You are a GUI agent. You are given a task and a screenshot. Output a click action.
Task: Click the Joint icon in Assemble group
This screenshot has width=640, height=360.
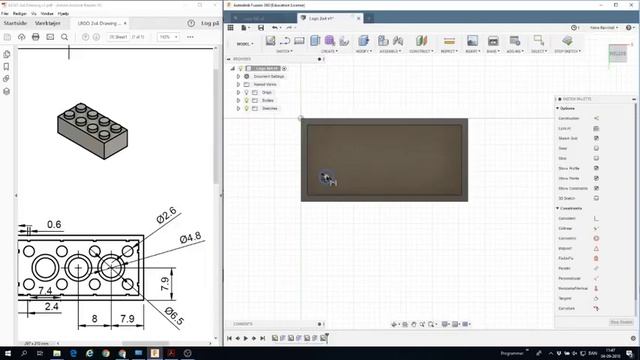pos(398,41)
